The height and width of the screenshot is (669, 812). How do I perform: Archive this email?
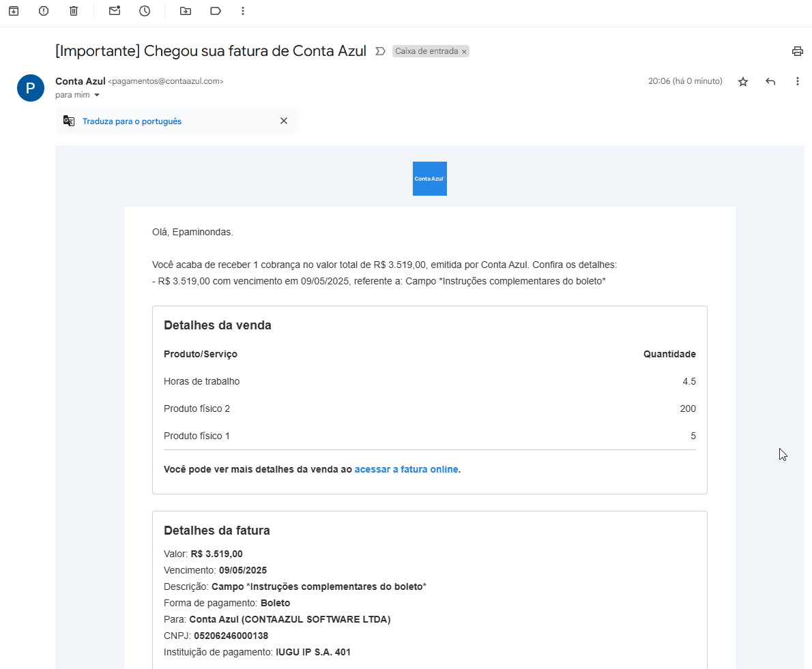pyautogui.click(x=14, y=11)
